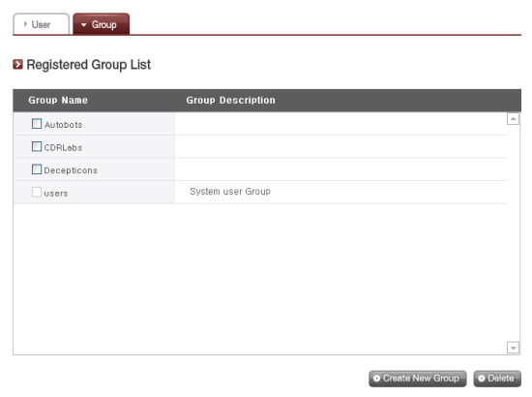Check the CDRLabs group checkbox

click(37, 146)
